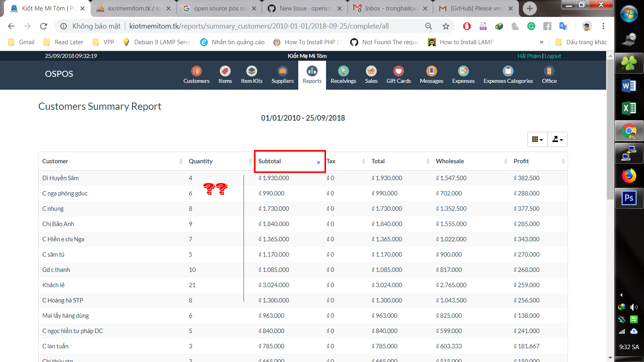Click the page vertical scrollbar
644x362 pixels.
pyautogui.click(x=610, y=130)
